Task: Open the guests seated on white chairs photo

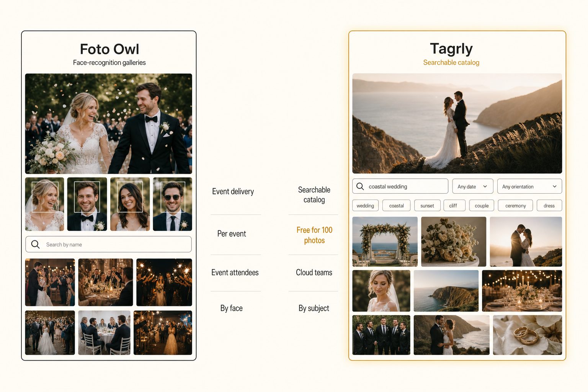Action: click(104, 333)
